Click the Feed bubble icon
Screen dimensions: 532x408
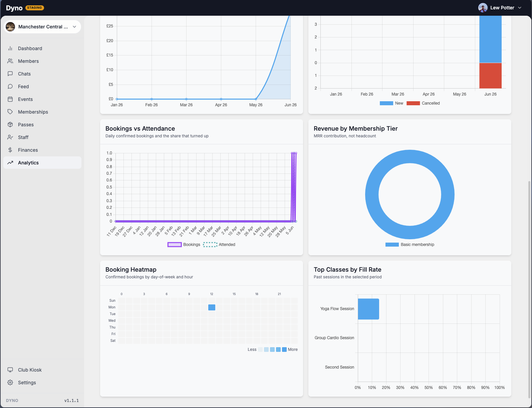[x=10, y=87]
